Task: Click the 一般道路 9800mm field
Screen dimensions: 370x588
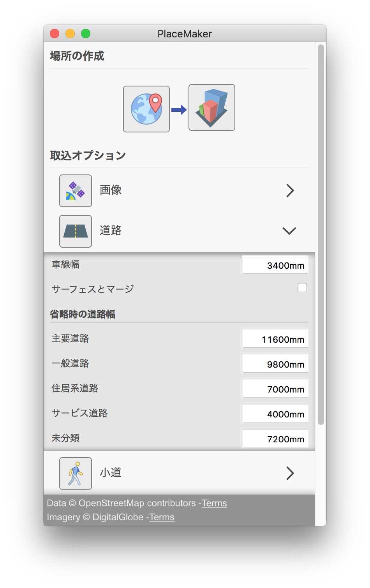Action: pos(275,364)
